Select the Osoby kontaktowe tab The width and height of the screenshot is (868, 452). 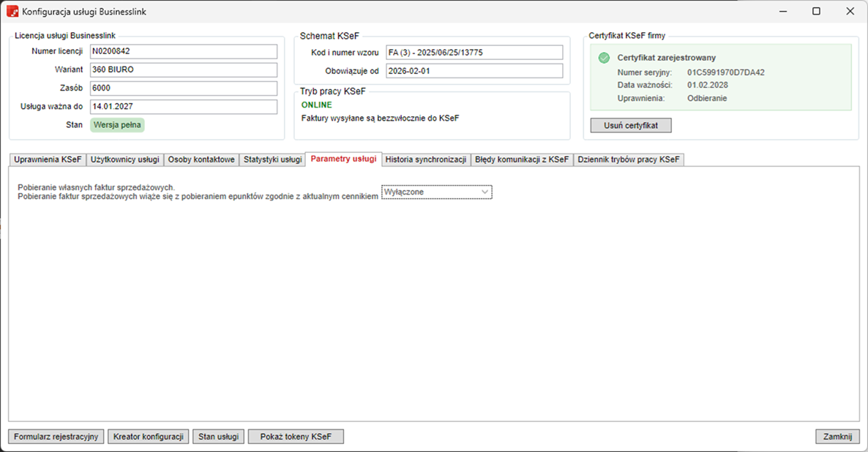[x=201, y=159]
